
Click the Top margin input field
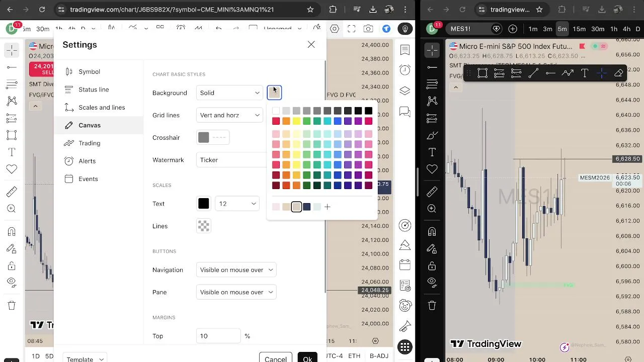[218, 336]
